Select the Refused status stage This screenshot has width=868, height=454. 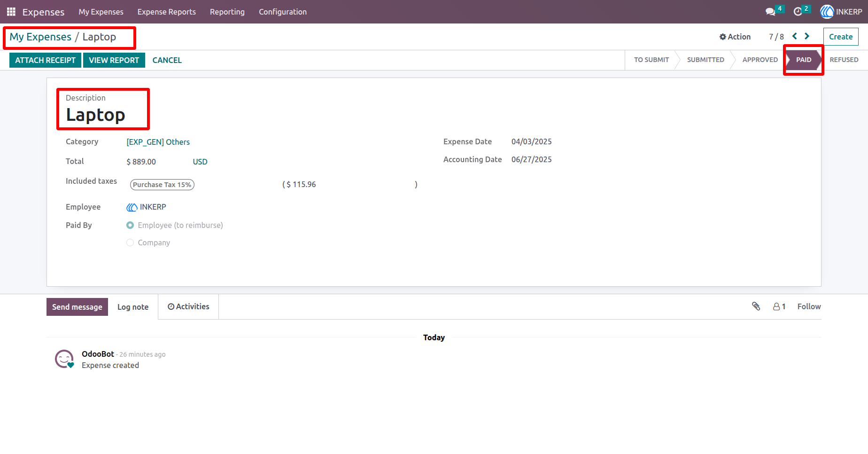[844, 60]
